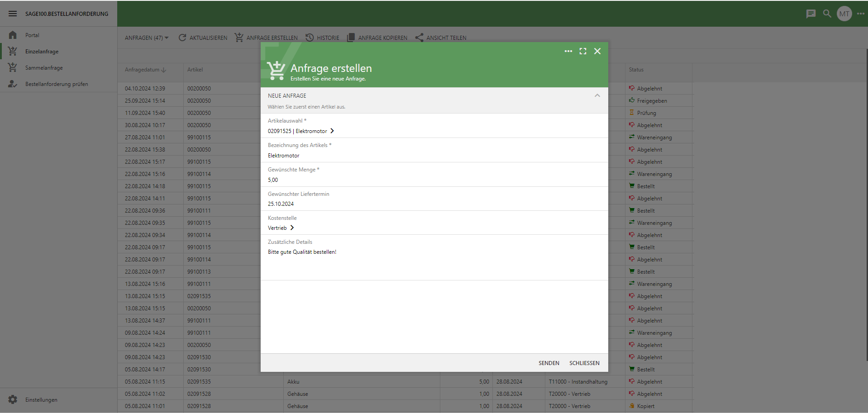
Task: Toggle fullscreen for Anfrage erstellen dialog
Action: click(583, 51)
